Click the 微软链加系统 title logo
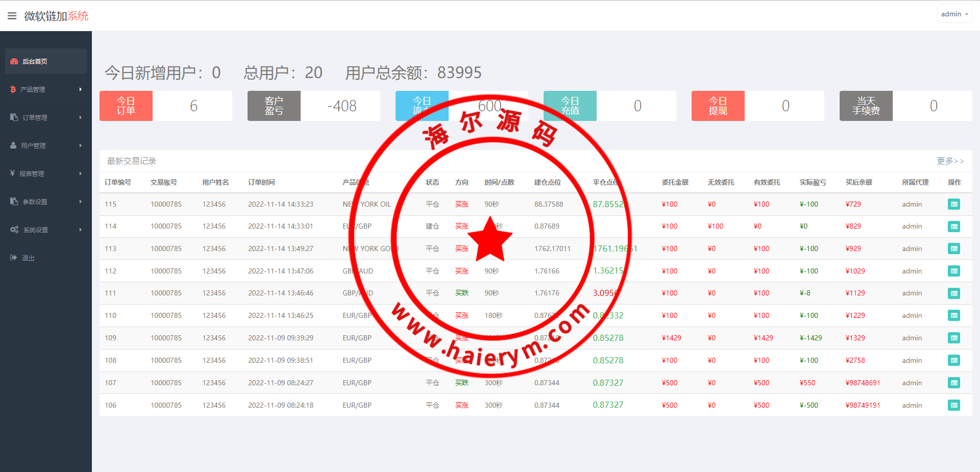 (x=56, y=16)
